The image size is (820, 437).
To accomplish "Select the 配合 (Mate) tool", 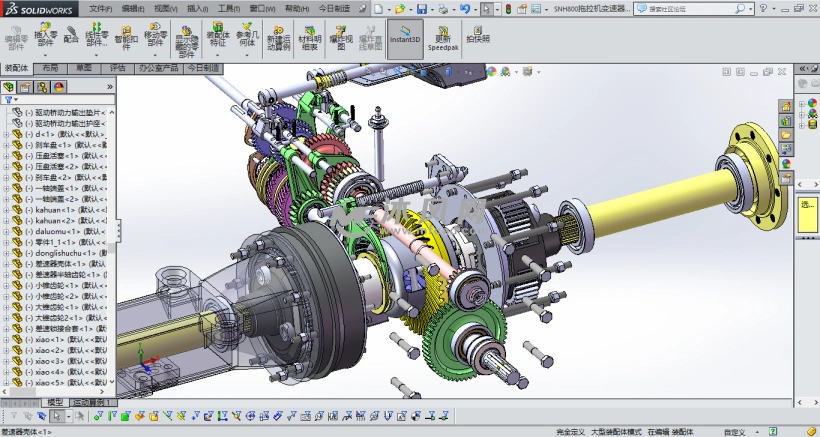I will pyautogui.click(x=71, y=36).
